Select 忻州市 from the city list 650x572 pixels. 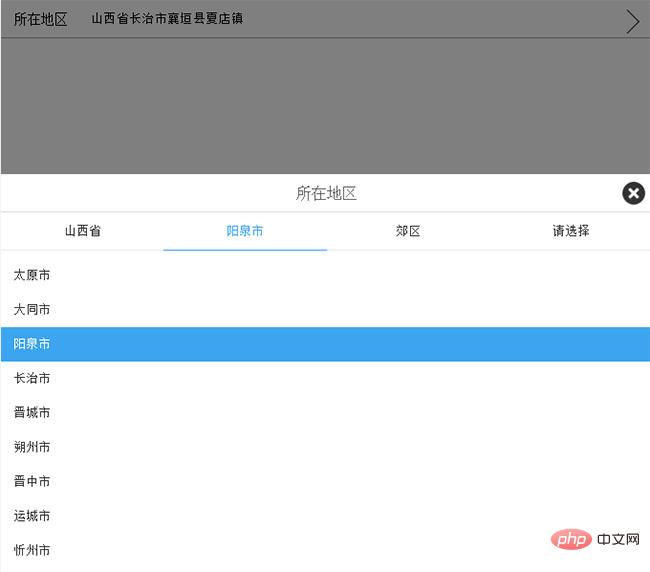point(325,550)
